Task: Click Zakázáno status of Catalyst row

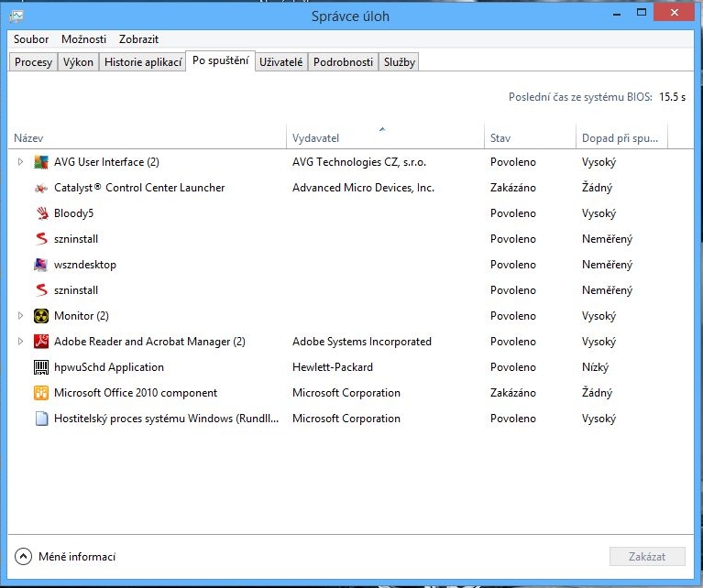Action: point(513,188)
